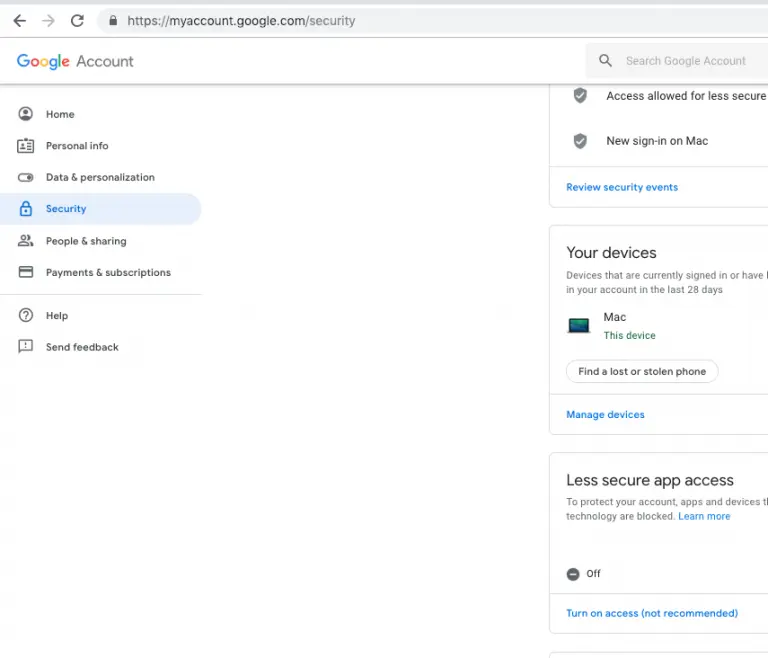
Task: Open the Learn more link
Action: point(704,516)
